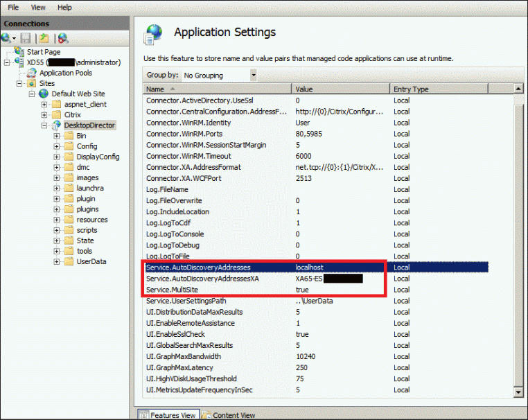This screenshot has width=528, height=420.
Task: Click the Application Pools icon
Action: point(32,73)
